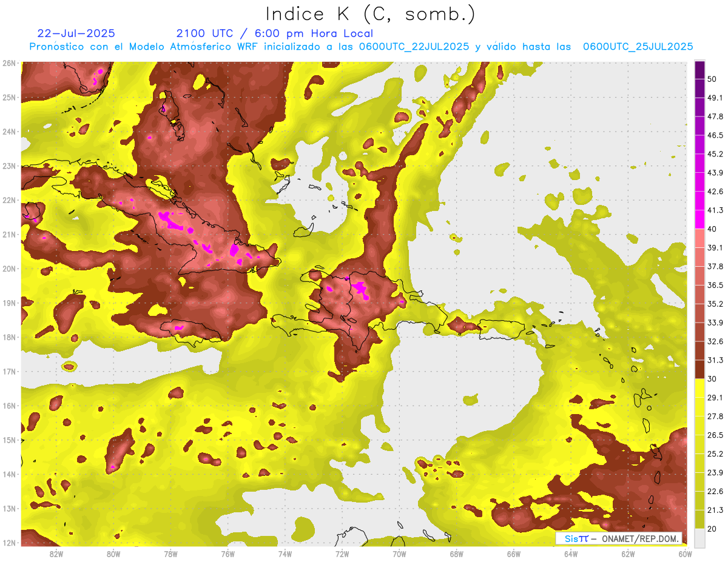Click the "24N" latitude label

click(10, 132)
